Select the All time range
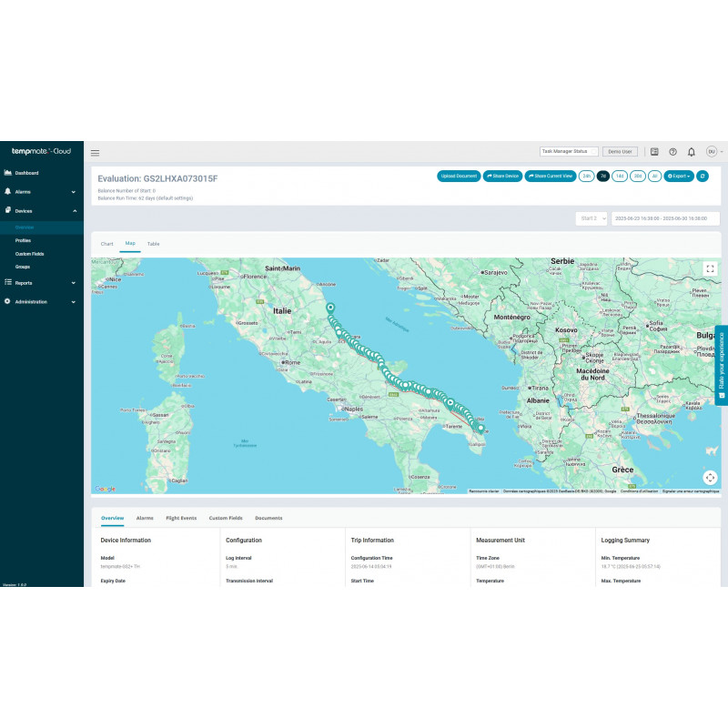The image size is (728, 728). [653, 176]
